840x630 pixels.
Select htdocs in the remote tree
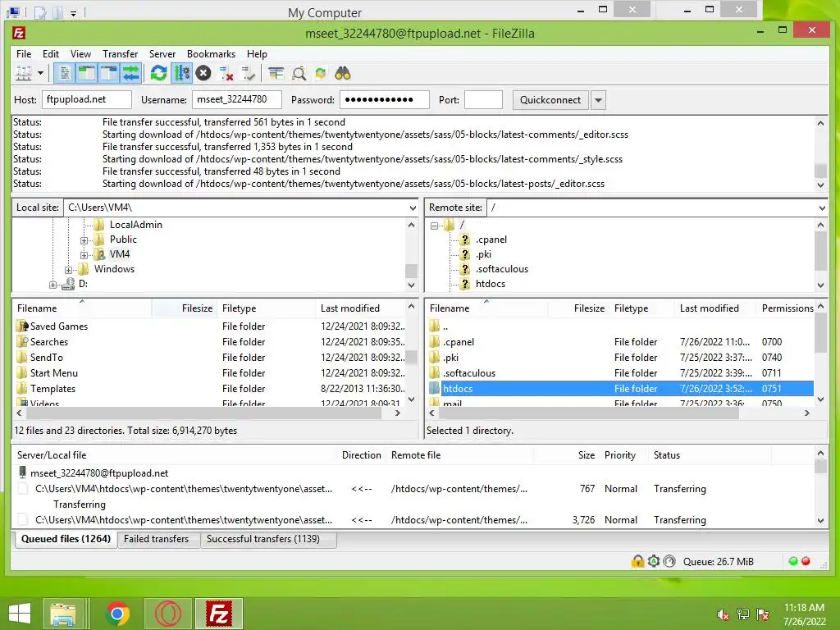[491, 284]
